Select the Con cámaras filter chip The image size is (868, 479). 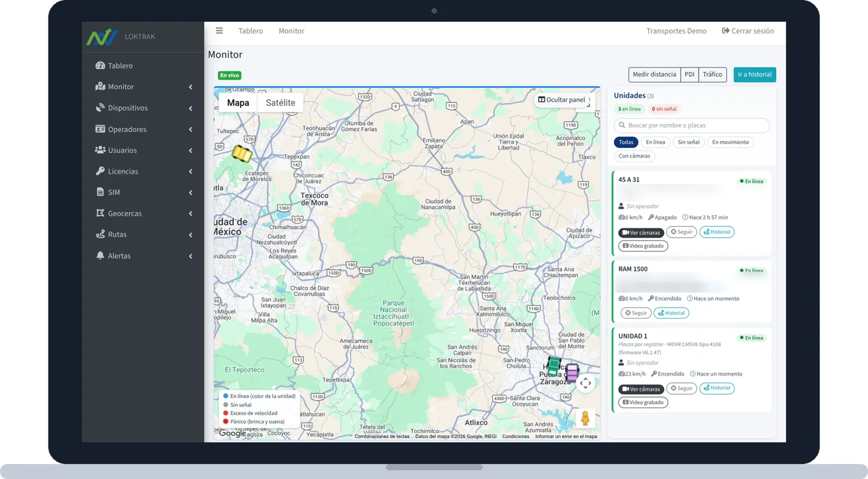tap(634, 156)
